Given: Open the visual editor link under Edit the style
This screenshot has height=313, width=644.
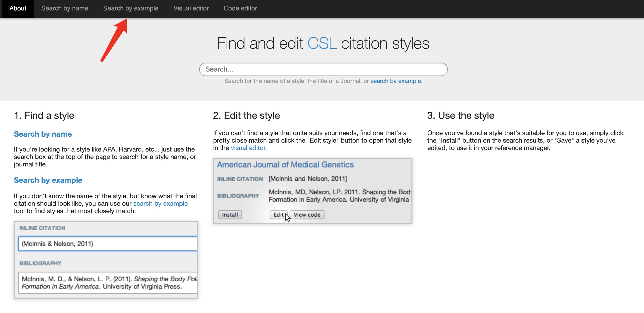Looking at the screenshot, I should coord(248,148).
